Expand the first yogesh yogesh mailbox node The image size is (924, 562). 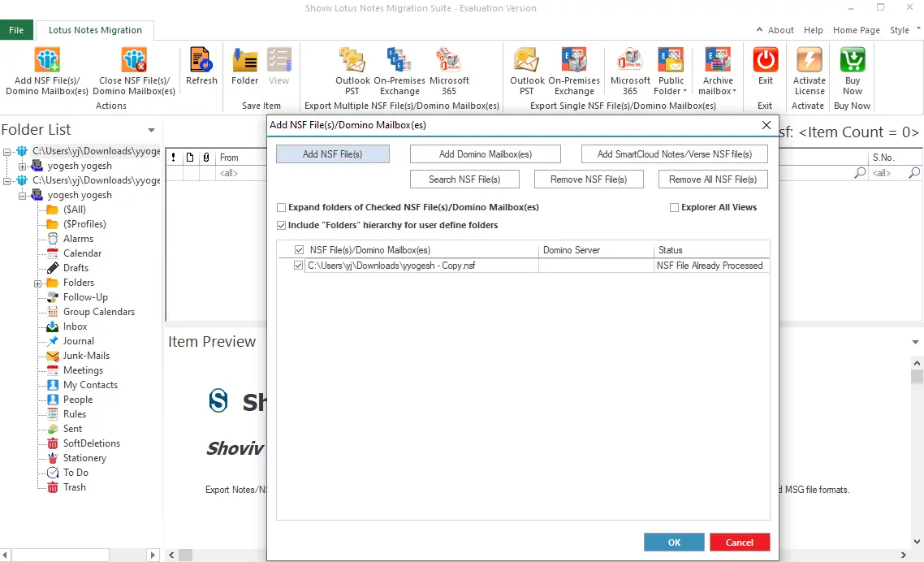pos(23,166)
